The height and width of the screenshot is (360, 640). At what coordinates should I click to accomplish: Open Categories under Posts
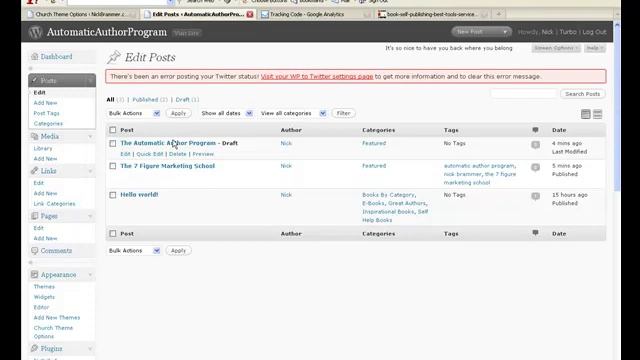(x=48, y=123)
